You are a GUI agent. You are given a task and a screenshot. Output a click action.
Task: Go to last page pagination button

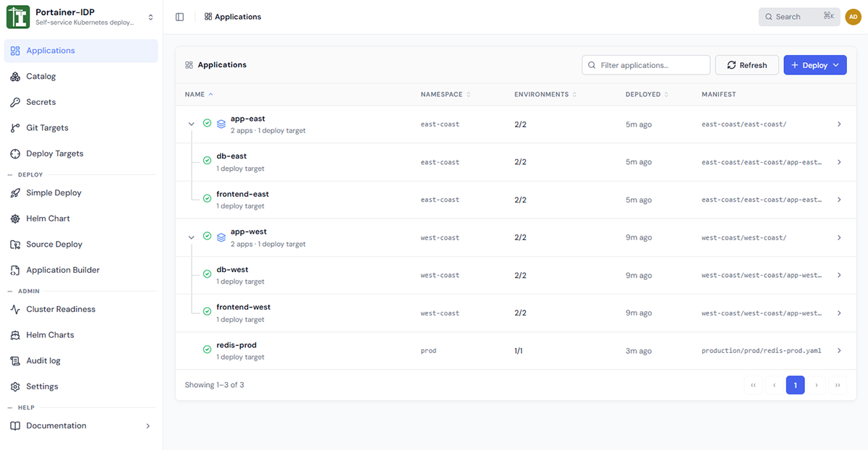point(838,386)
